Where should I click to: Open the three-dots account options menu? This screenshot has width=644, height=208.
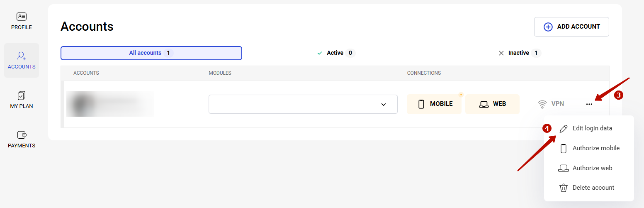point(589,104)
